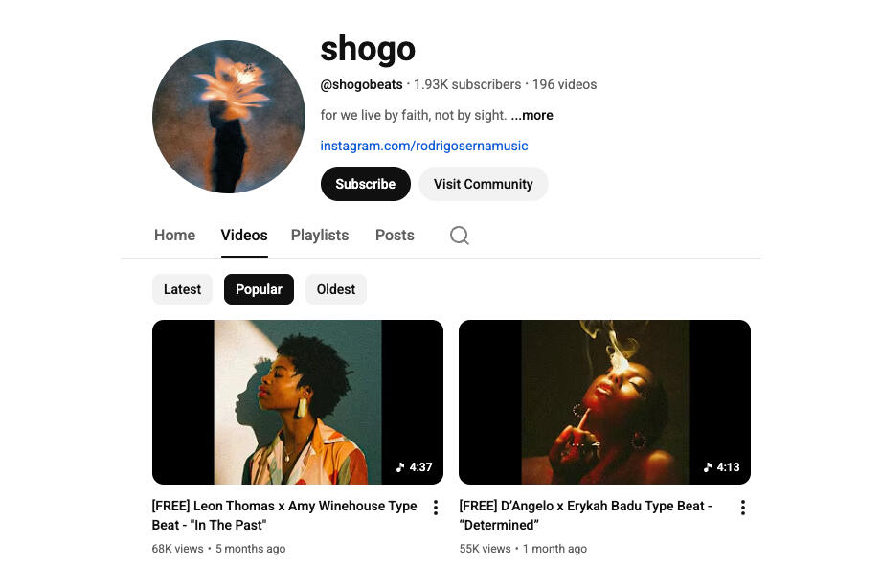Open the Posts tab
The height and width of the screenshot is (588, 882).
click(395, 236)
